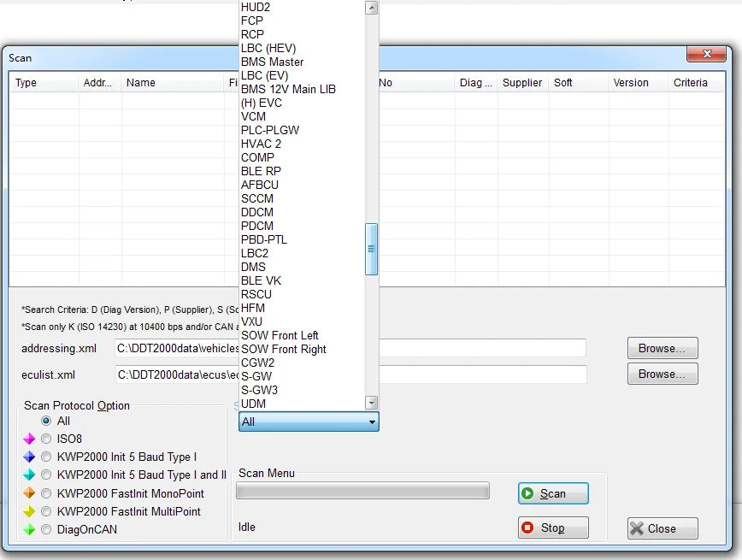This screenshot has width=742, height=560.
Task: Stop the scan with Stop button
Action: pos(553,528)
